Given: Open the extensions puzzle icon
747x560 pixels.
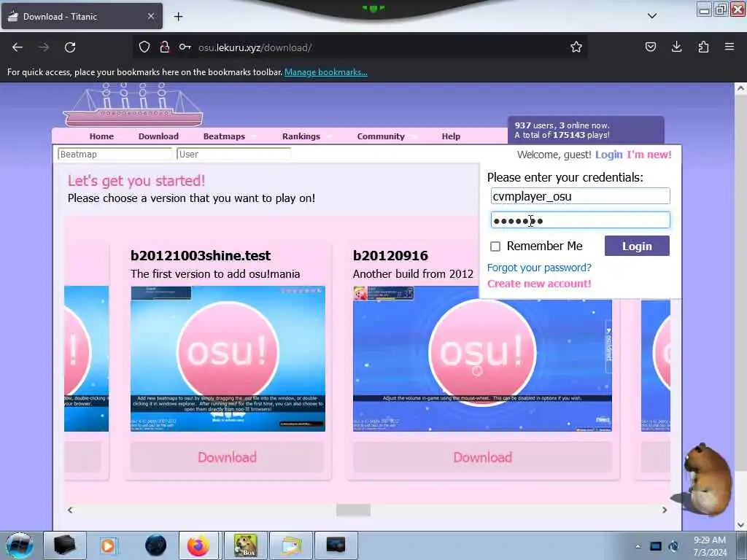Looking at the screenshot, I should 703,47.
